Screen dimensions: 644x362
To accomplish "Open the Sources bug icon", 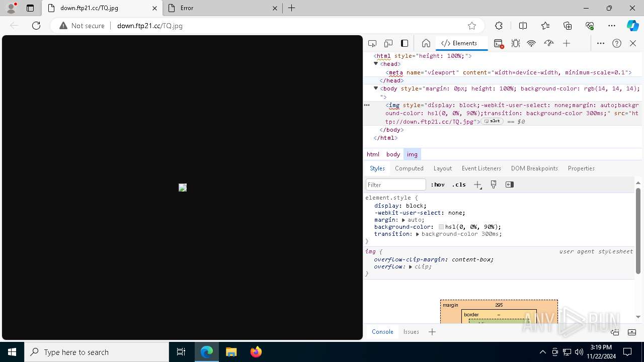I will pos(516,43).
